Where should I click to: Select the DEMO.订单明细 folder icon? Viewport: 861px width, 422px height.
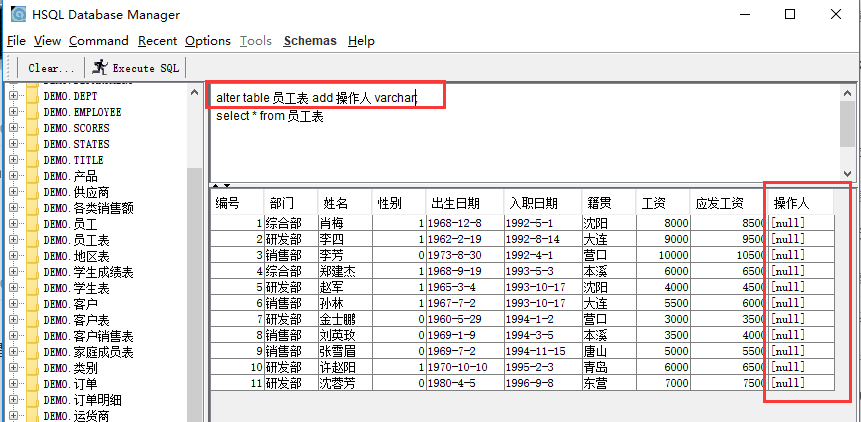[x=33, y=400]
